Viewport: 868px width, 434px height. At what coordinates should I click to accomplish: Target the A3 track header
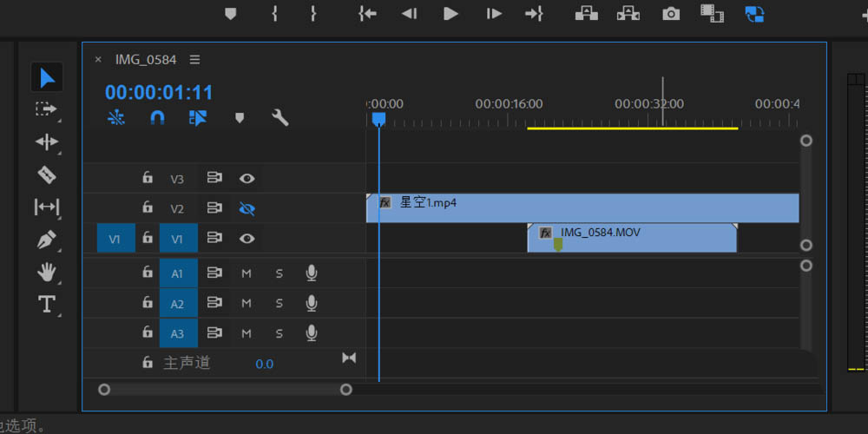point(178,333)
